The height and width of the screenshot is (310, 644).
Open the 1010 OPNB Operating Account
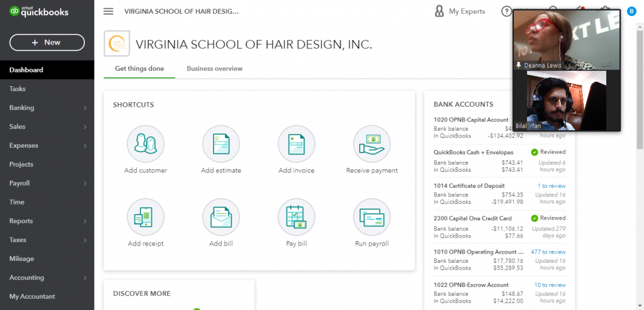click(x=479, y=252)
